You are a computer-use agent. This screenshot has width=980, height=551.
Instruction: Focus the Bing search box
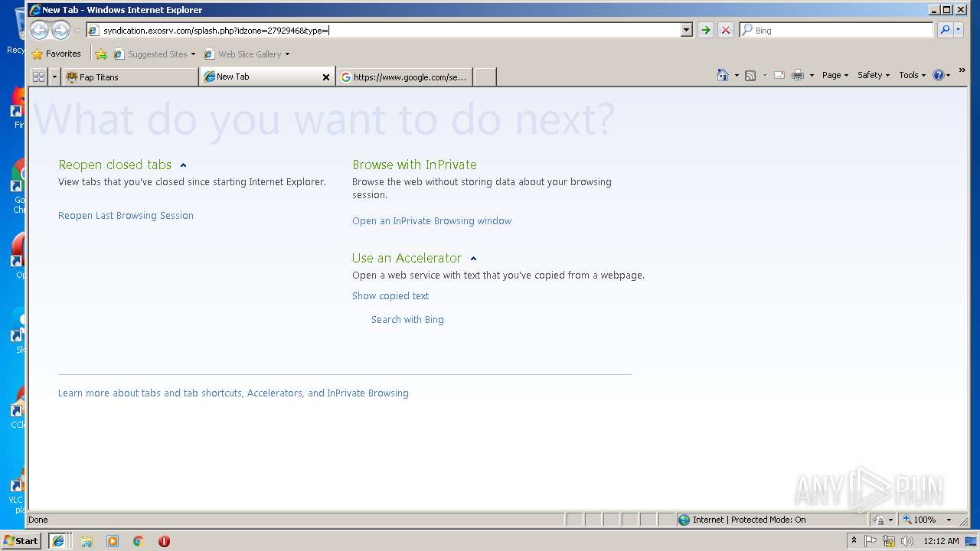coord(836,30)
